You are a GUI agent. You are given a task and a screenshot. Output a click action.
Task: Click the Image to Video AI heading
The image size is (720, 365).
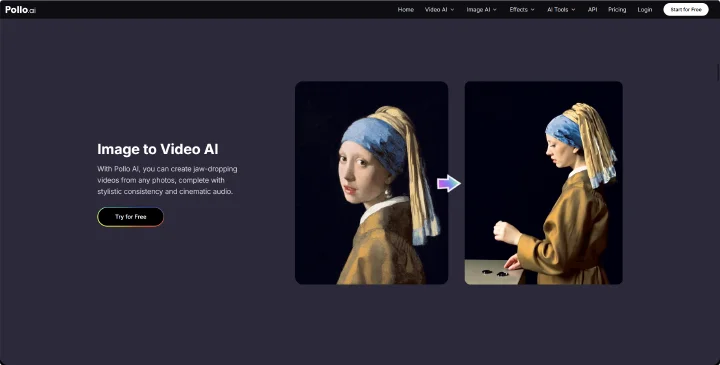(x=158, y=149)
